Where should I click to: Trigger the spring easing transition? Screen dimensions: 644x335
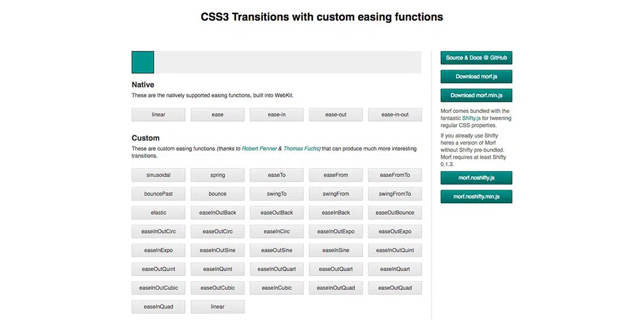coord(217,175)
